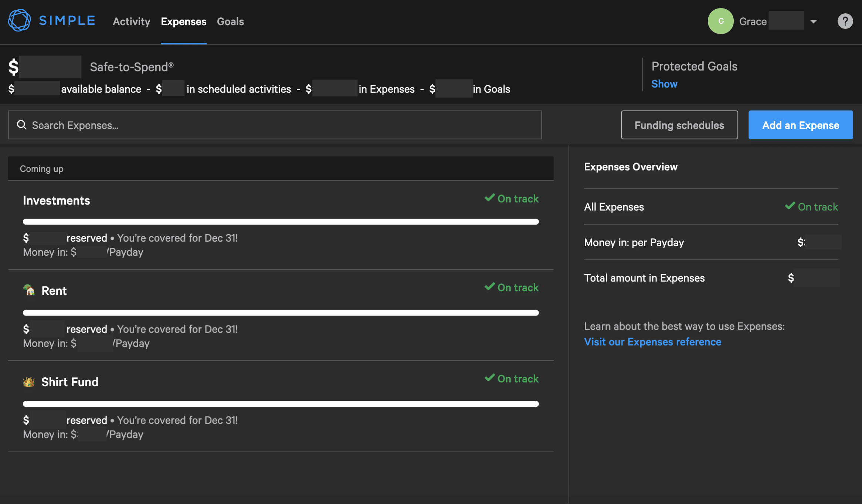
Task: Click the On track checkmark for Shirt Fund
Action: (490, 378)
